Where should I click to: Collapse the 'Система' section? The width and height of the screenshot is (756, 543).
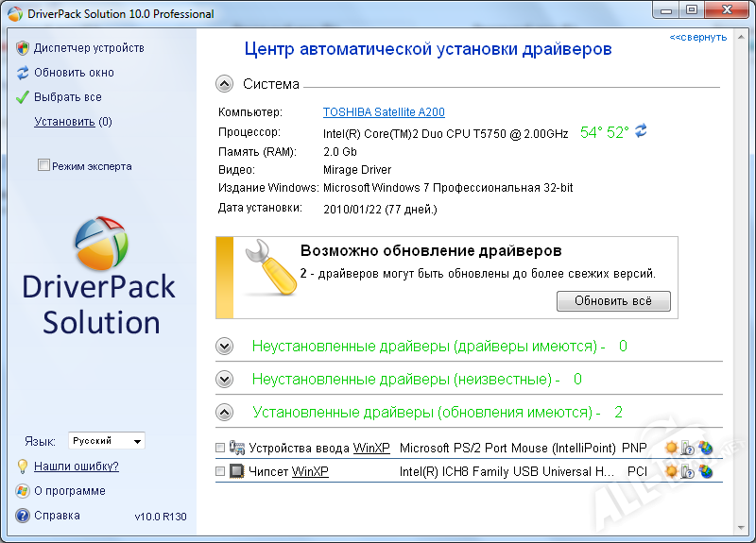coord(224,84)
